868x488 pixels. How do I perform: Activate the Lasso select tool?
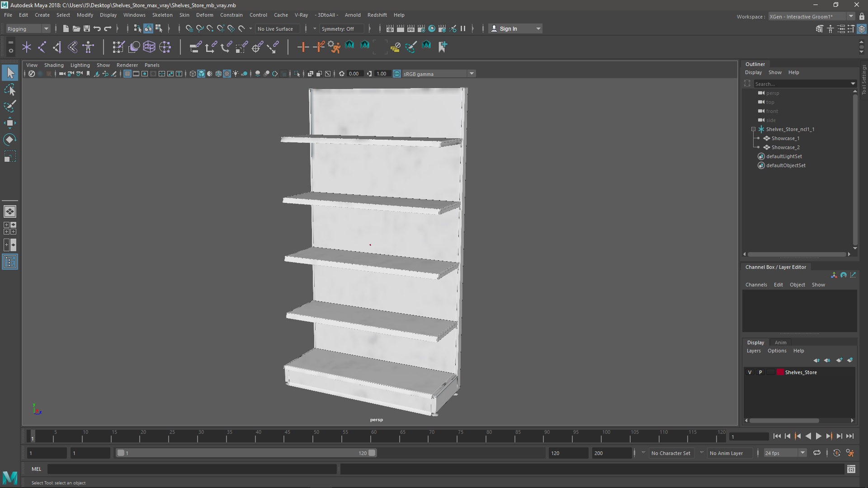(10, 90)
